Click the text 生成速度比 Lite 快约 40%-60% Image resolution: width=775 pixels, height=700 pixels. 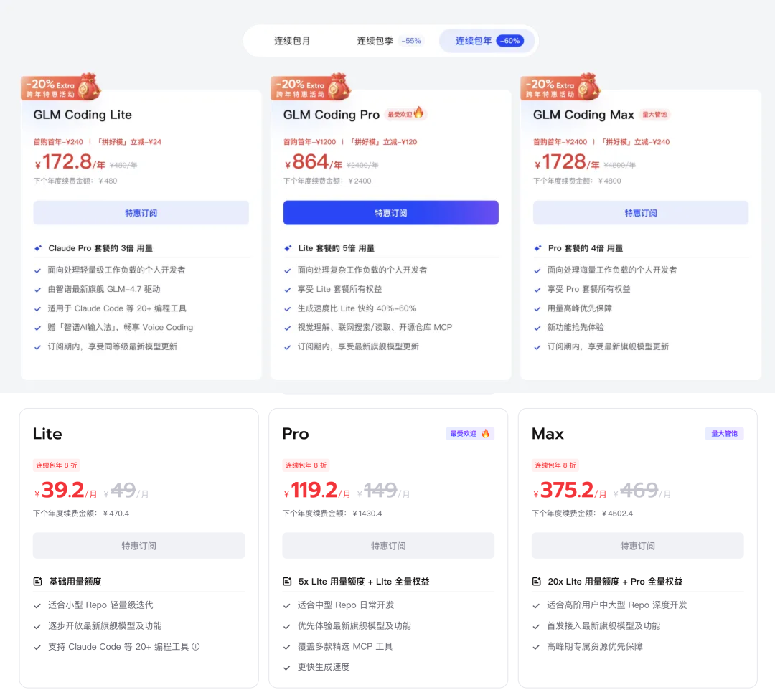[x=357, y=308]
